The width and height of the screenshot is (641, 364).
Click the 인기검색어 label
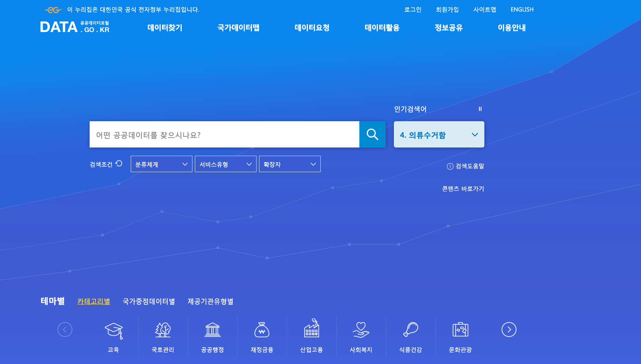[x=410, y=109]
